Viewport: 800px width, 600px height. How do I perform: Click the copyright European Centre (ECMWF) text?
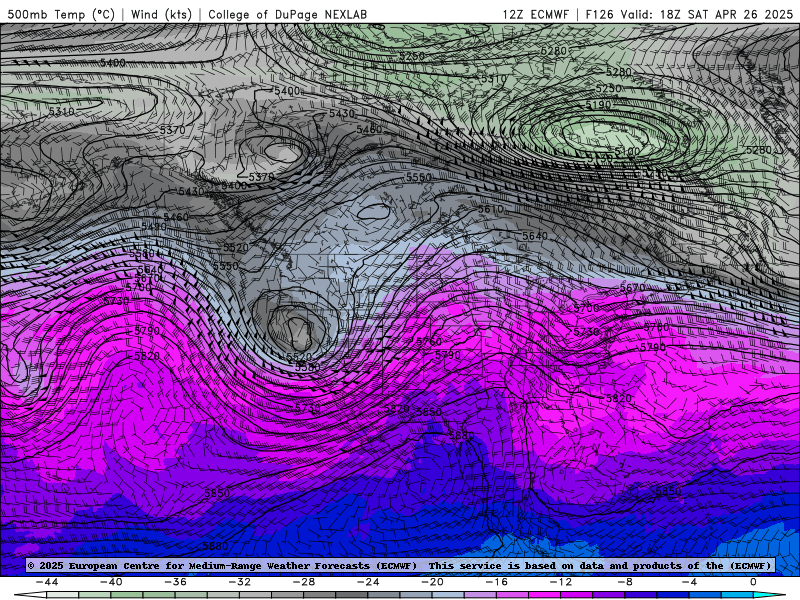pyautogui.click(x=222, y=565)
